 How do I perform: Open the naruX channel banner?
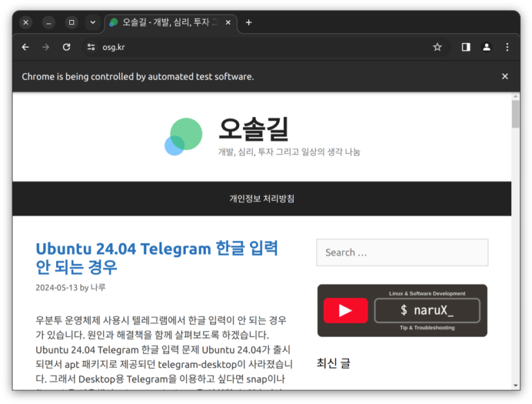pyautogui.click(x=402, y=310)
